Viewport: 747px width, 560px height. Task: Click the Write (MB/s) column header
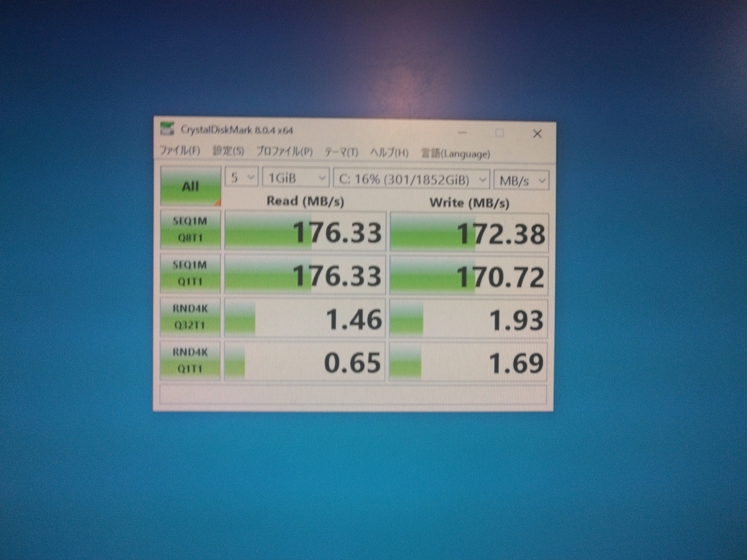point(469,202)
